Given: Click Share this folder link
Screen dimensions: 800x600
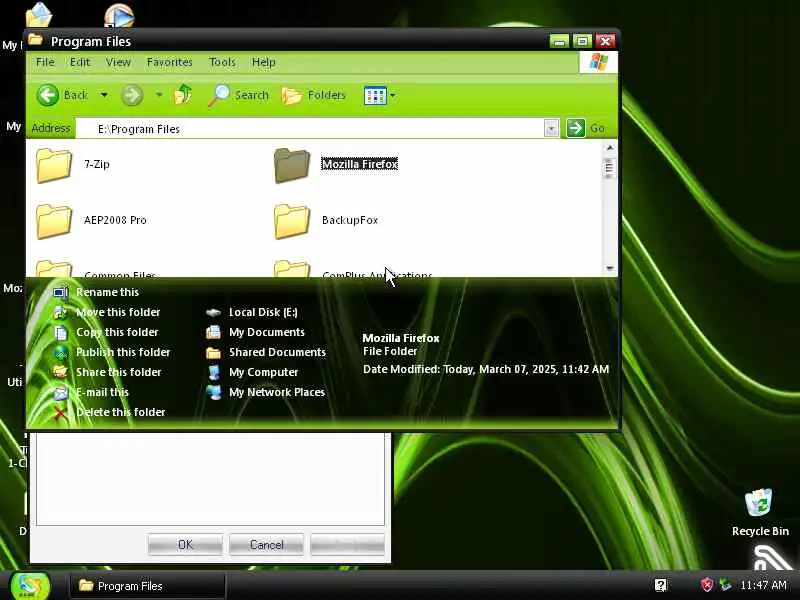Looking at the screenshot, I should 118,372.
